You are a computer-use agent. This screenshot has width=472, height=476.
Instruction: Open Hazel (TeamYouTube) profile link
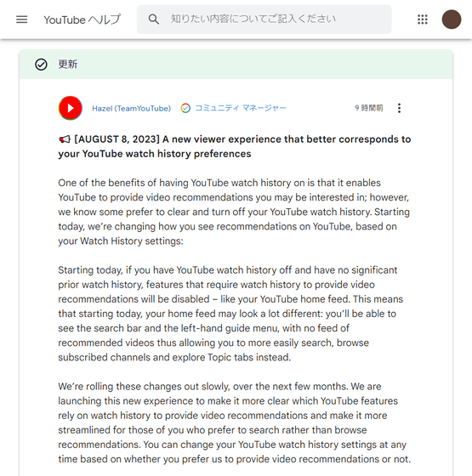tap(132, 109)
